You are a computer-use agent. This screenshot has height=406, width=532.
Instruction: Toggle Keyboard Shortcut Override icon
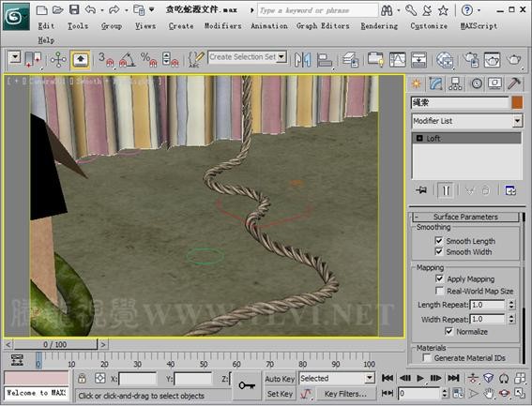click(x=80, y=60)
